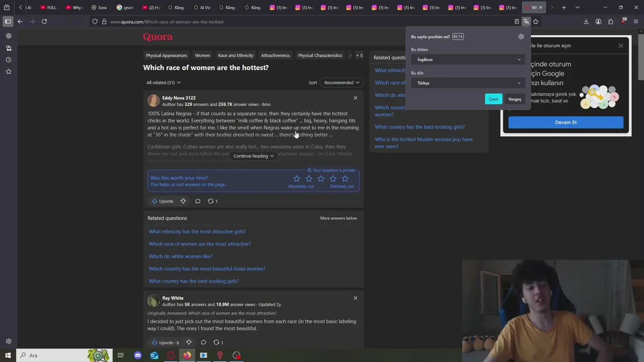Open target language dropdown showing Türkçe
Viewport: 644px width, 362px height.
pyautogui.click(x=468, y=83)
